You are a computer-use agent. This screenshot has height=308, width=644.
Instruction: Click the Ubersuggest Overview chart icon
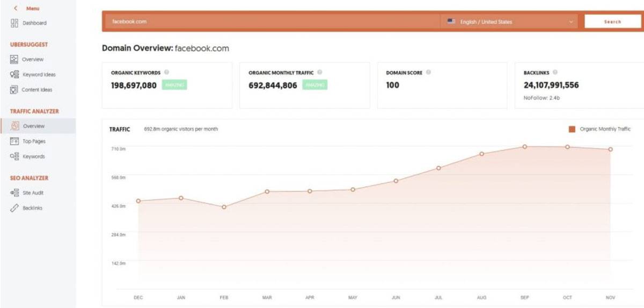click(14, 59)
